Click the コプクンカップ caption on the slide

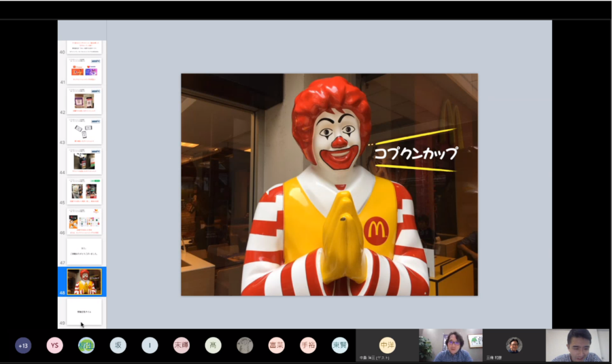click(x=415, y=153)
